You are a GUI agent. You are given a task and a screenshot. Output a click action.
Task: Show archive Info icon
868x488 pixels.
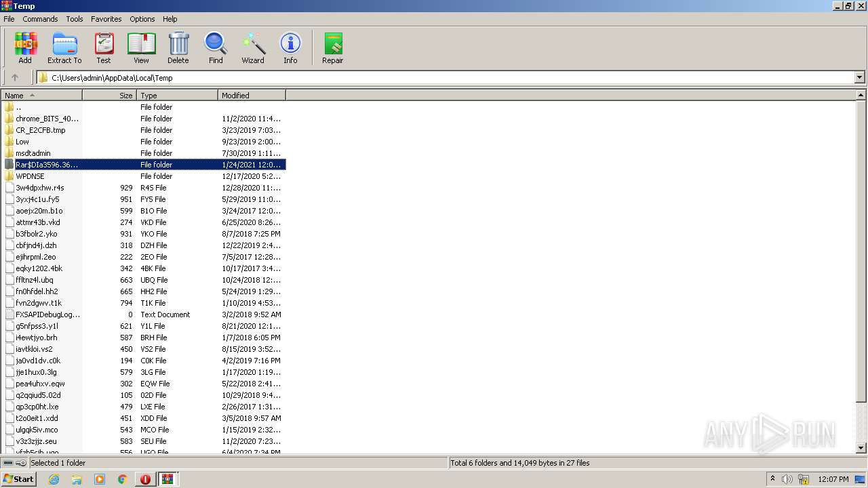pos(290,48)
